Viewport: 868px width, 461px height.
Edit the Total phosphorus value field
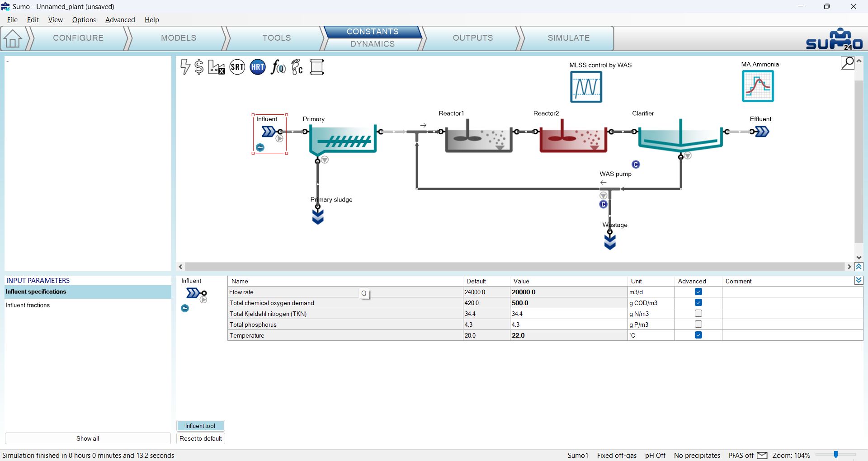pyautogui.click(x=568, y=325)
